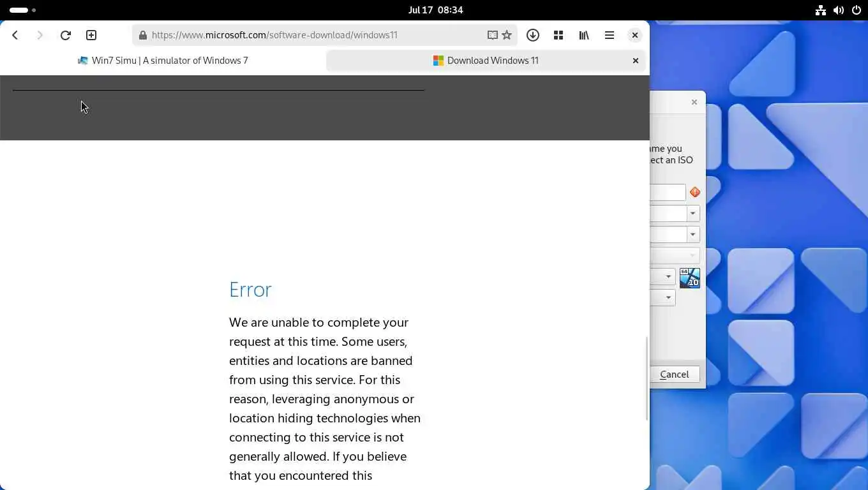Open the Activities overview in top bar
Viewport: 868px width, 490px height.
[22, 10]
